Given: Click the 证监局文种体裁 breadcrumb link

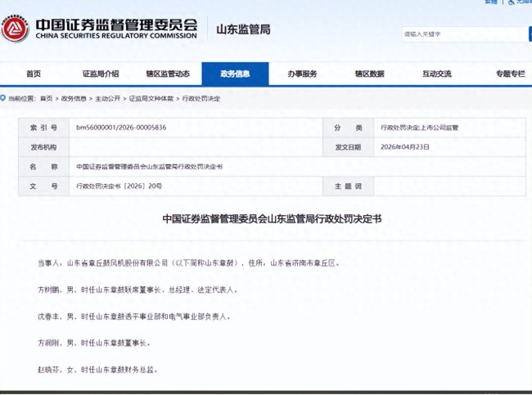Looking at the screenshot, I should 151,99.
